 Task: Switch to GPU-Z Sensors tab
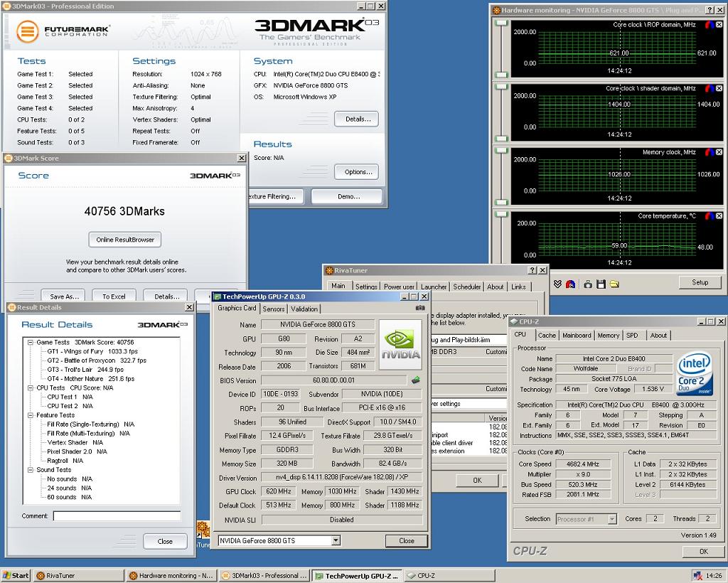point(274,309)
